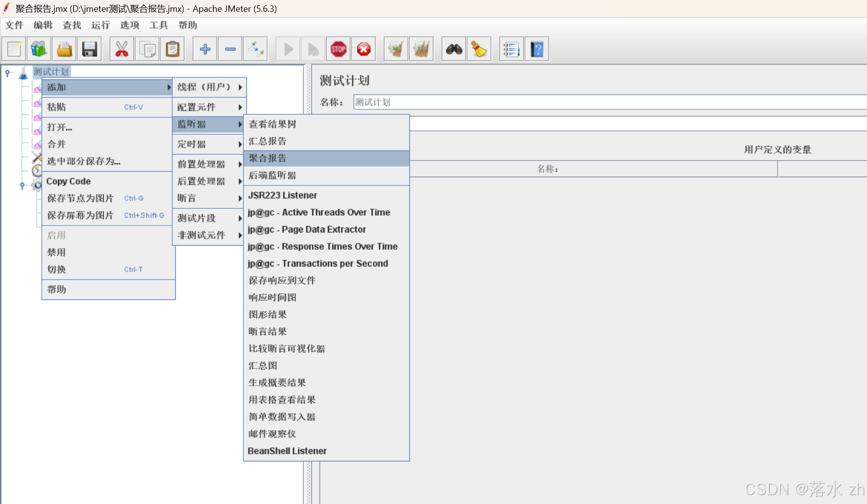Image resolution: width=867 pixels, height=504 pixels.
Task: Click Start no pauses icon
Action: 313,49
